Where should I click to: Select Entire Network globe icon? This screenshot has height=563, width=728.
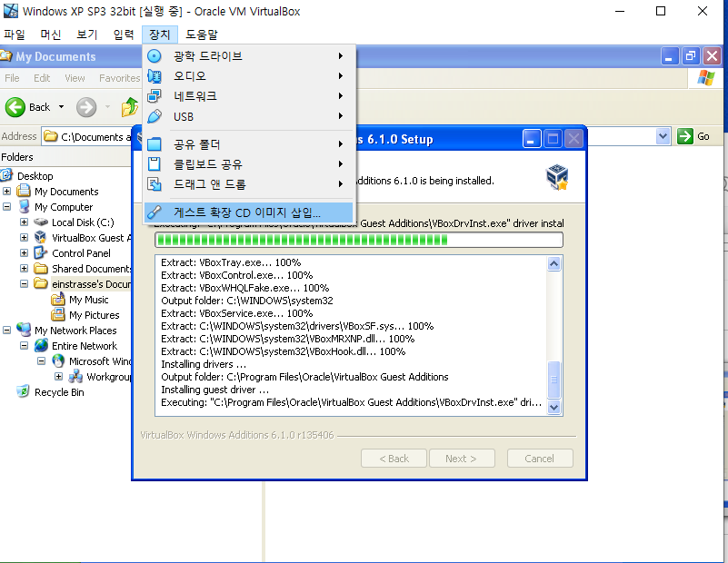coord(41,345)
